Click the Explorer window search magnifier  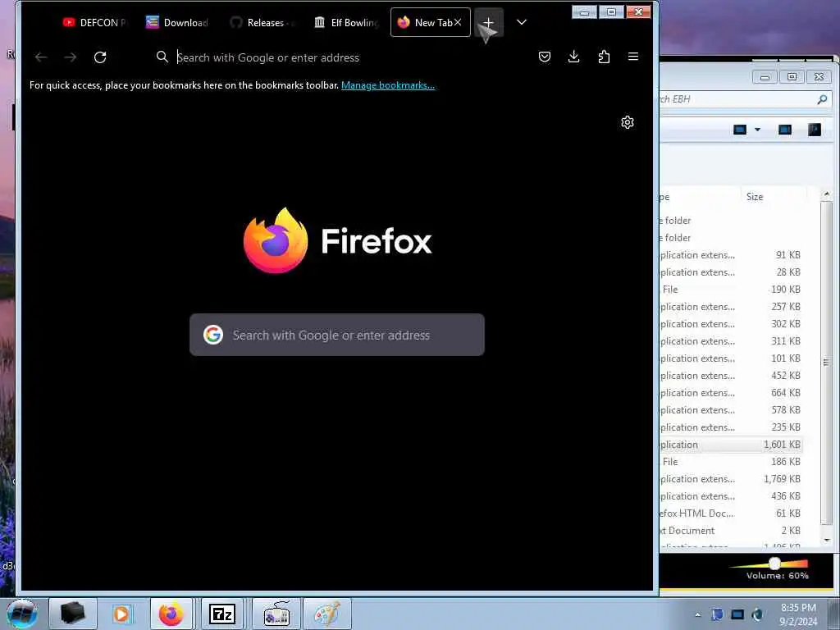pos(822,99)
